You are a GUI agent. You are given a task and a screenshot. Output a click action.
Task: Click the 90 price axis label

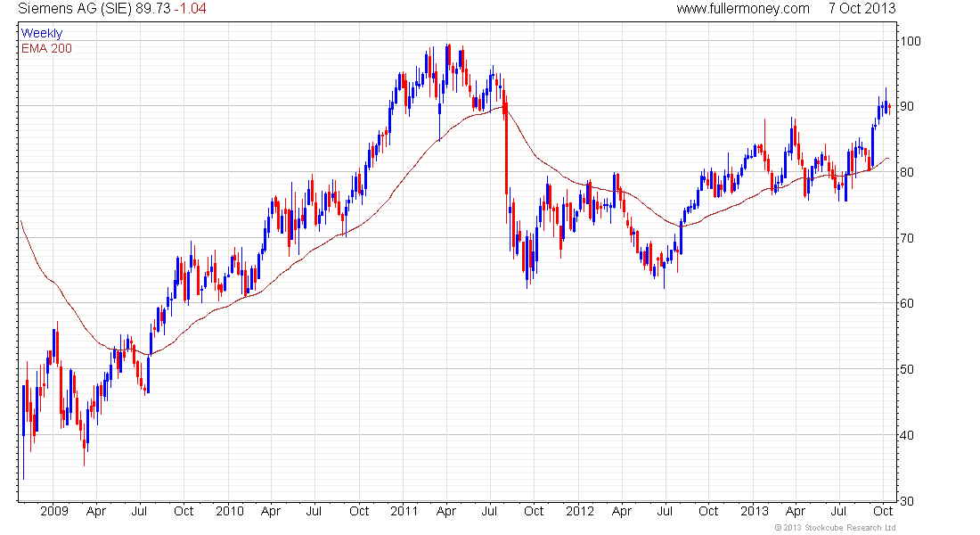906,106
